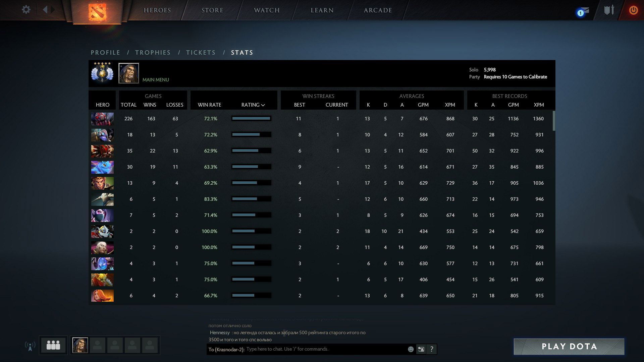Click the stats table vertical scrollbar

pyautogui.click(x=554, y=121)
